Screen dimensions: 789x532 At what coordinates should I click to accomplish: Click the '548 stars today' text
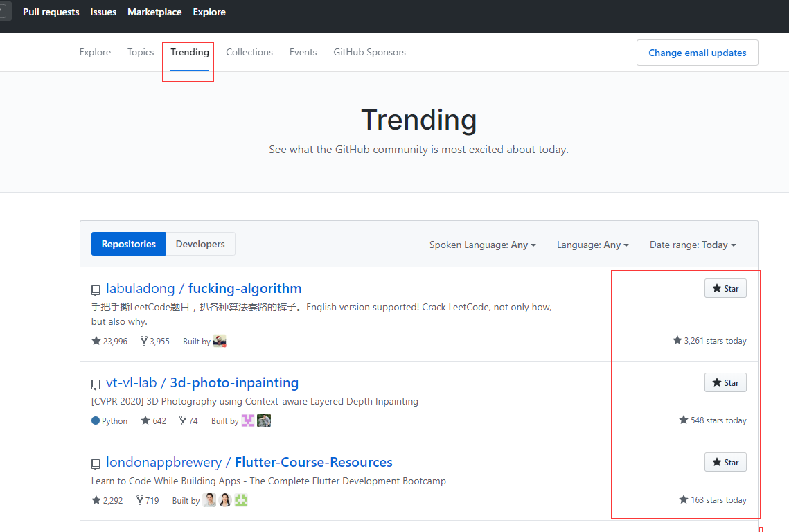[x=713, y=420]
